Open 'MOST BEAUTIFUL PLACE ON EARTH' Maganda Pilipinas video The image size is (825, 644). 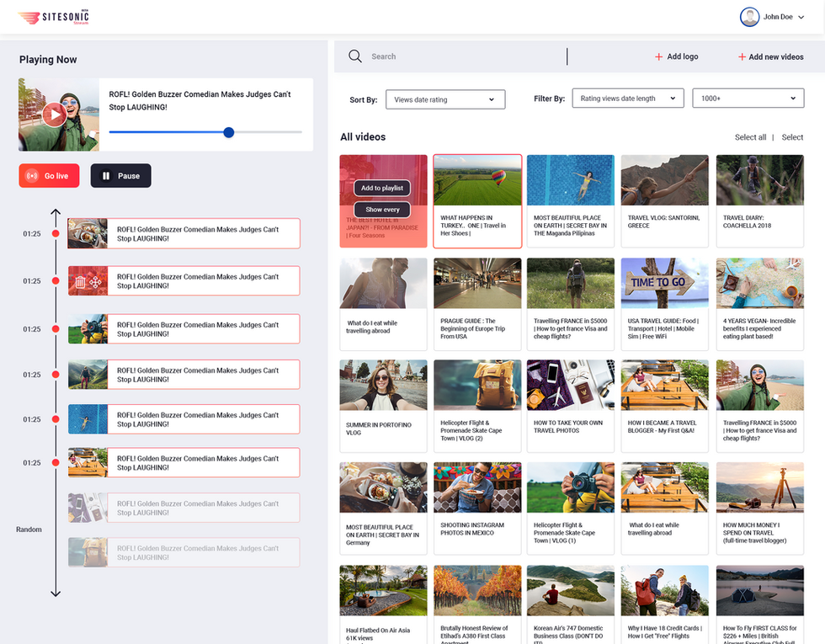(571, 201)
